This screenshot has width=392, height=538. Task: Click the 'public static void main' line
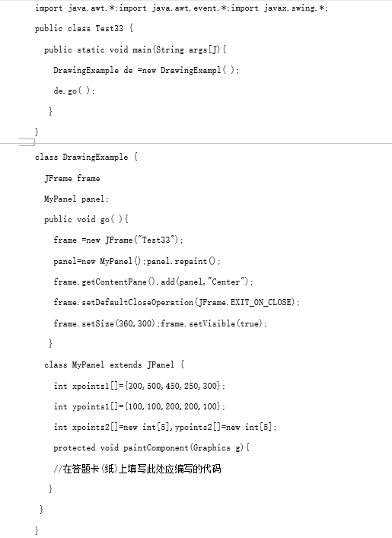pos(135,49)
